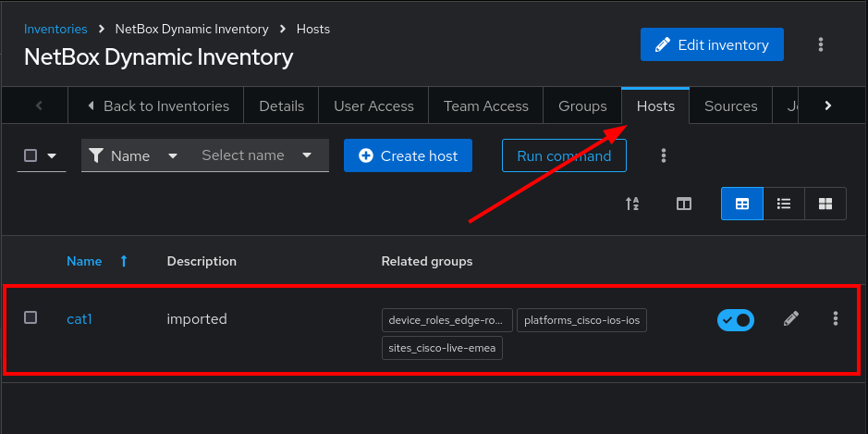868x434 pixels.
Task: Open the cat1 host link
Action: coord(79,319)
